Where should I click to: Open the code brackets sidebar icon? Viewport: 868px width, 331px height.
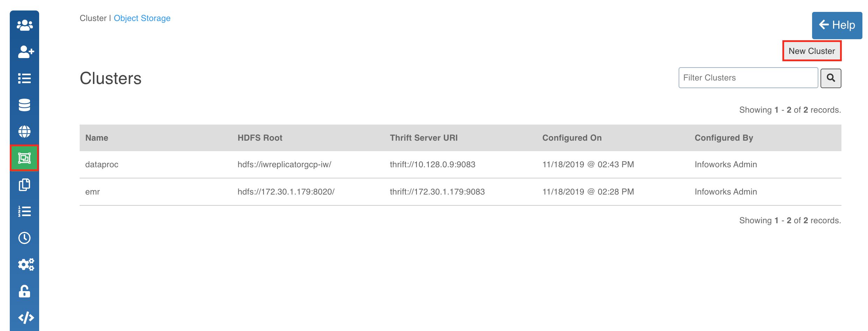[26, 318]
